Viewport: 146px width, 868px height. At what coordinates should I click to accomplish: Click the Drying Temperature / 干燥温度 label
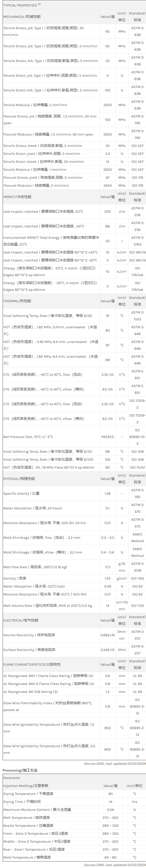tap(28, 793)
